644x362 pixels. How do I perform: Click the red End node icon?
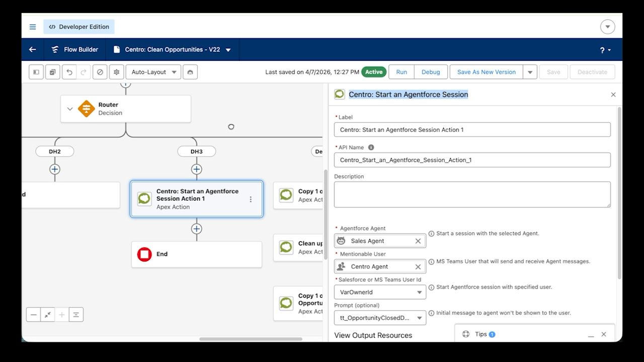pos(144,254)
